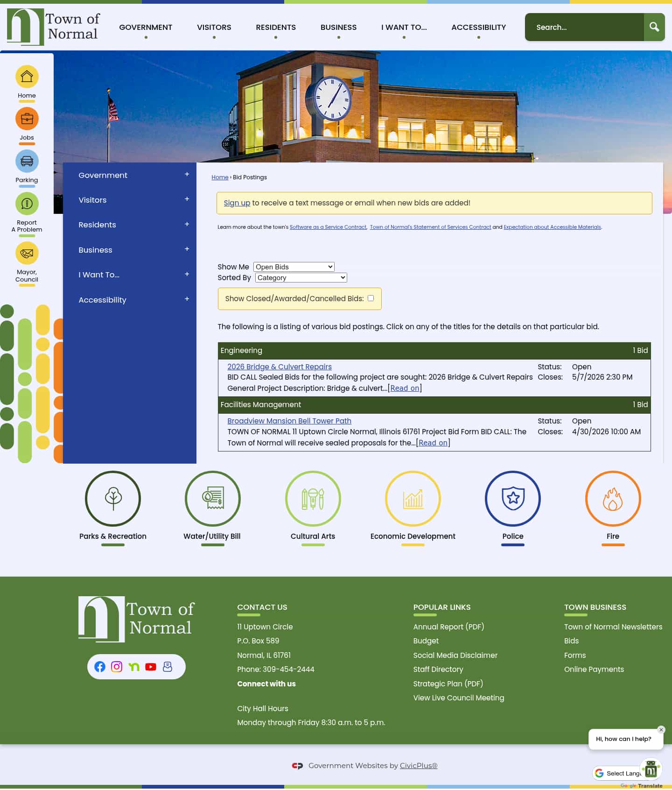
Task: Click Social Media Disclaimer footer link
Action: click(x=455, y=656)
